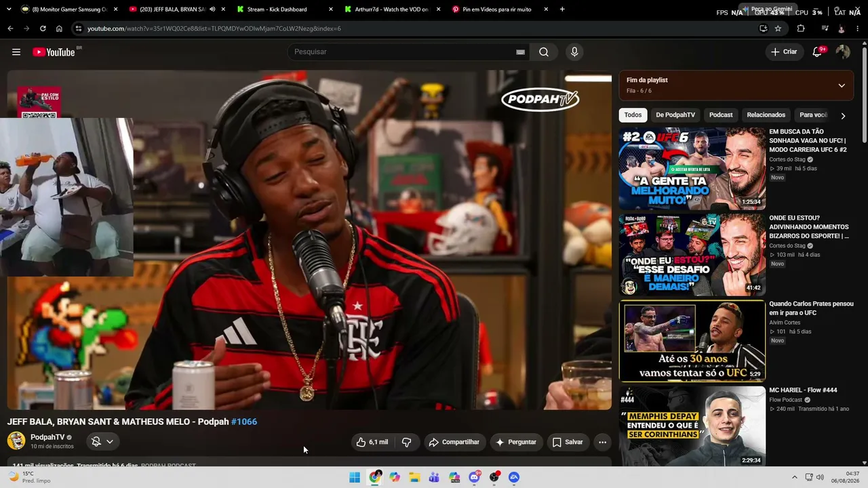Open the Carlos Prates UFC thumbnail
868x488 pixels.
pos(692,341)
